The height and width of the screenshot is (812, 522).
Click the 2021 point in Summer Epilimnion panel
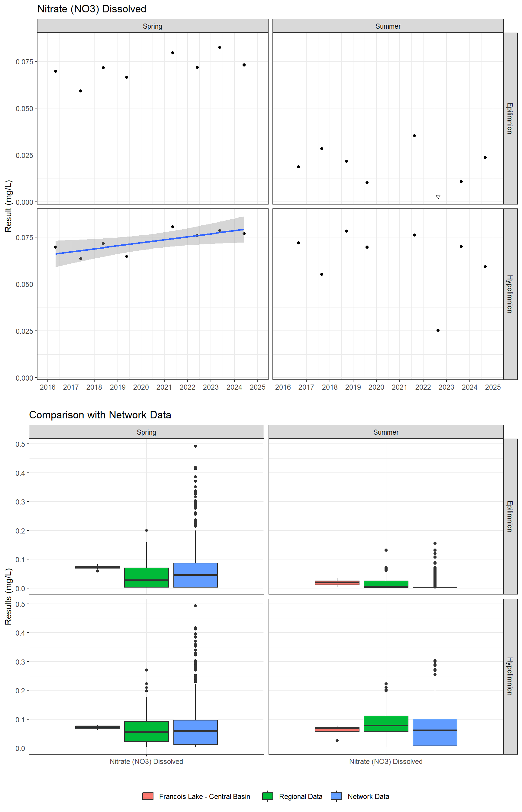(x=414, y=136)
